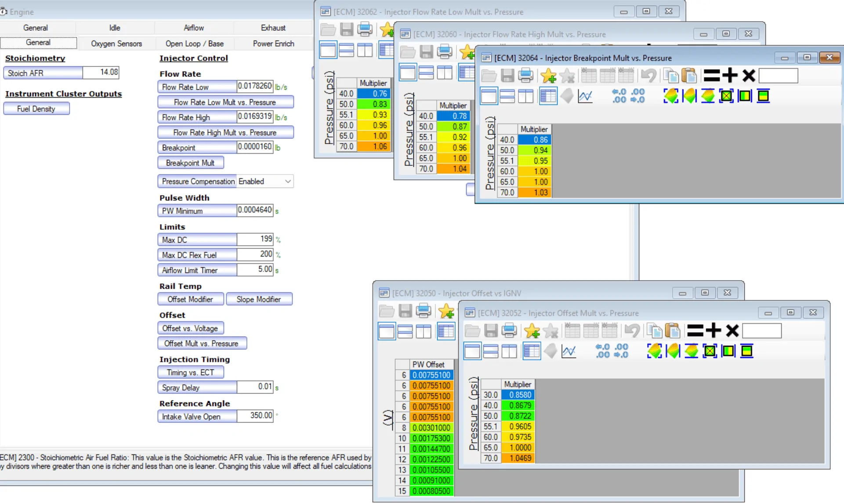Show line graph in 32052 Offset Mult window
The width and height of the screenshot is (844, 504).
coord(569,351)
